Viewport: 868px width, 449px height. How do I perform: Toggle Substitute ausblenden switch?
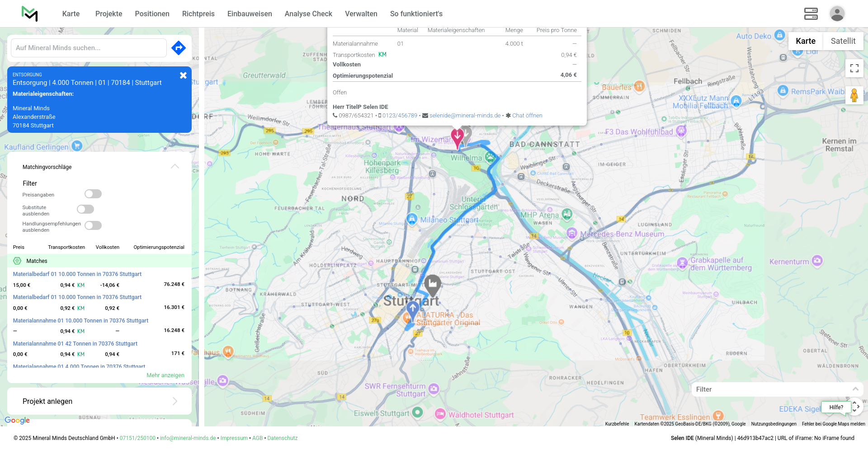[x=85, y=209]
